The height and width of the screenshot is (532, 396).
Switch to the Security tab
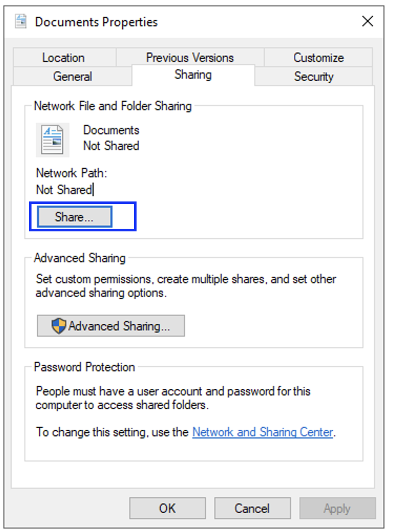point(314,77)
